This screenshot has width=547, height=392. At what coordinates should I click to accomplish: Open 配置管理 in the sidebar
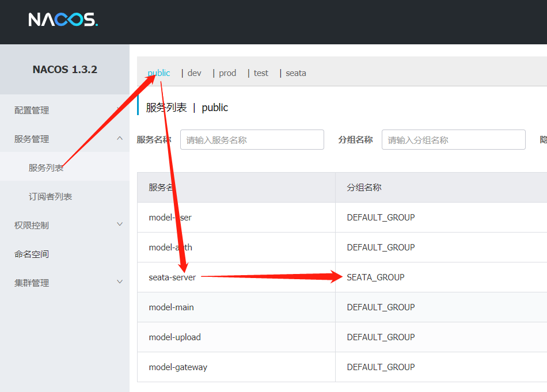[x=32, y=110]
